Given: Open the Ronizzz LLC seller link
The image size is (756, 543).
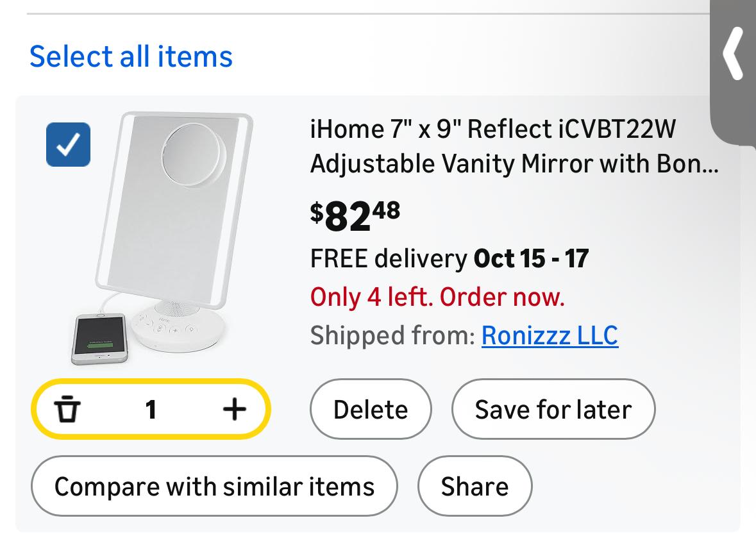Looking at the screenshot, I should (550, 335).
